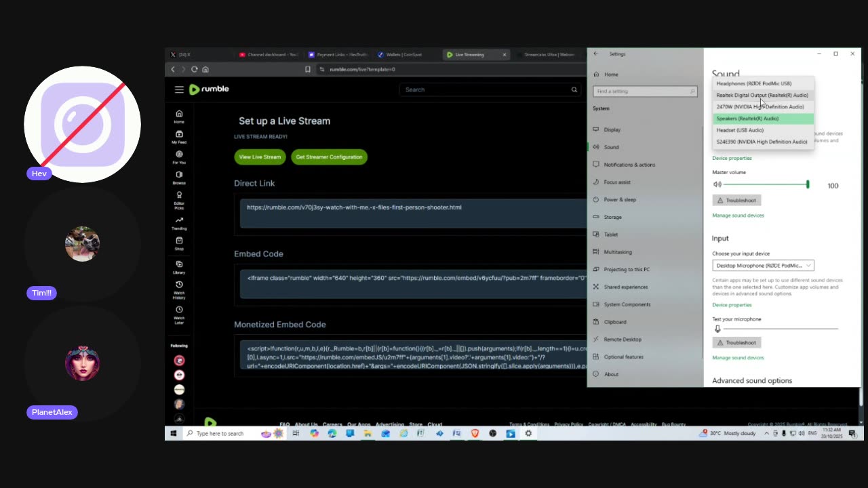Screen dimensions: 868x488
Task: Close the Live Streaming tab
Action: [x=504, y=54]
